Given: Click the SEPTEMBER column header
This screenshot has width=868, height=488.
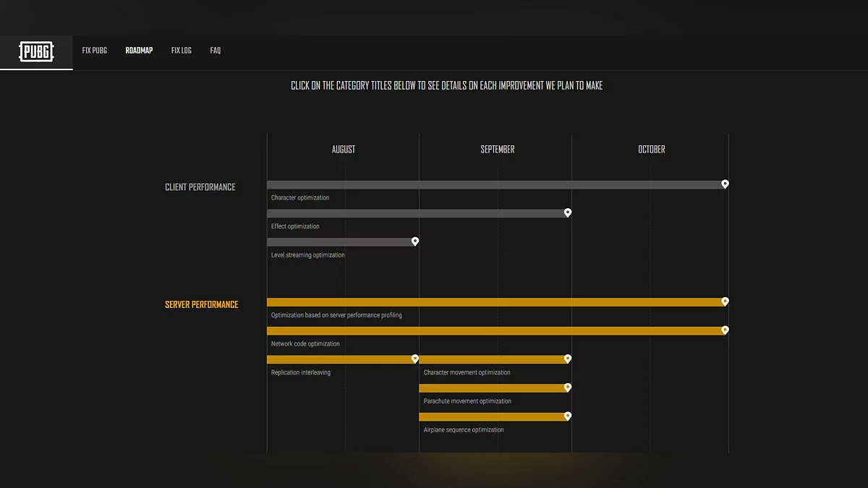Looking at the screenshot, I should tap(498, 150).
